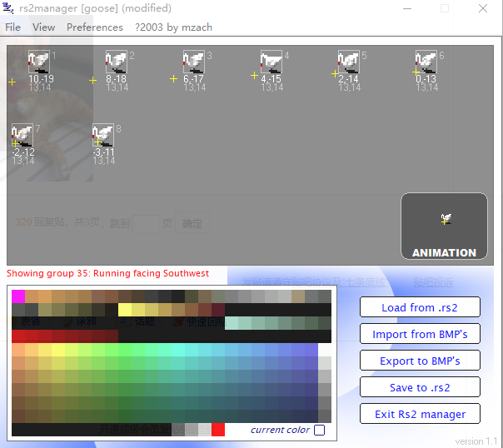The height and width of the screenshot is (448, 503).
Task: Click Export to BMP's button
Action: pos(420,360)
